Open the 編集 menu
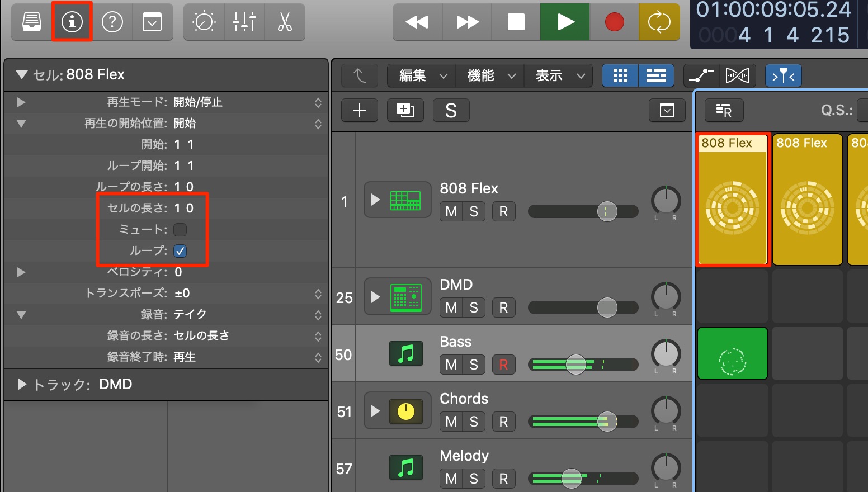This screenshot has height=492, width=868. click(x=422, y=75)
